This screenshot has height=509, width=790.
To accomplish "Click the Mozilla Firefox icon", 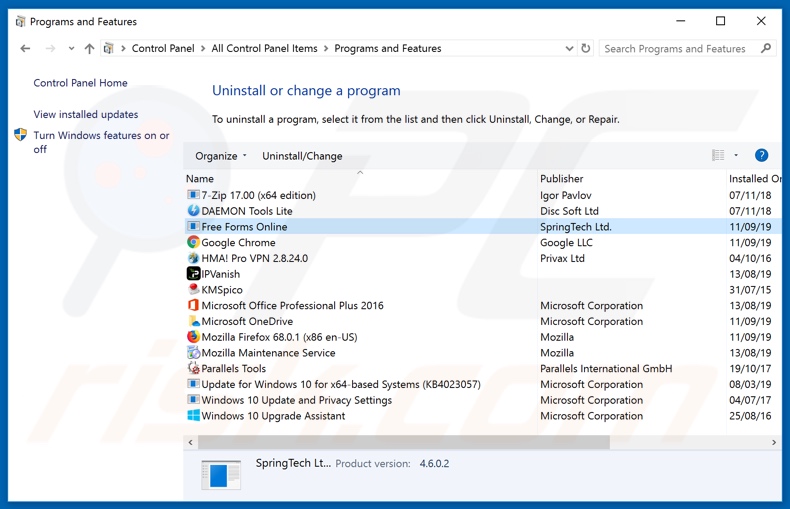I will [x=193, y=337].
